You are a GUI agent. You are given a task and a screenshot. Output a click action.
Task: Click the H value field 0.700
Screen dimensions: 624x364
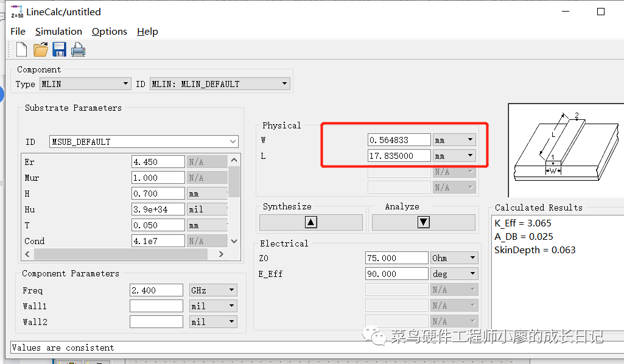point(158,194)
